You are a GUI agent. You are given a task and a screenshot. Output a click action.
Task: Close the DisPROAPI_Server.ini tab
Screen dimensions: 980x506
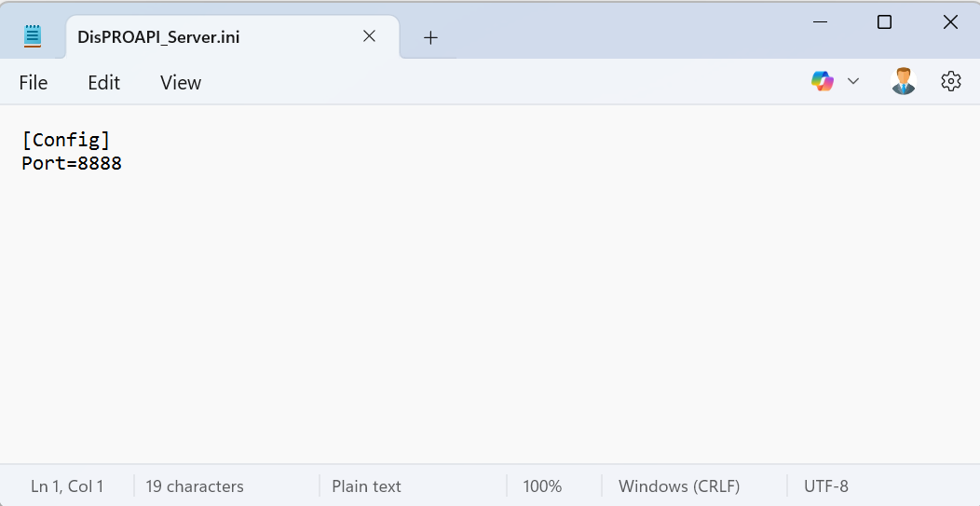click(369, 36)
